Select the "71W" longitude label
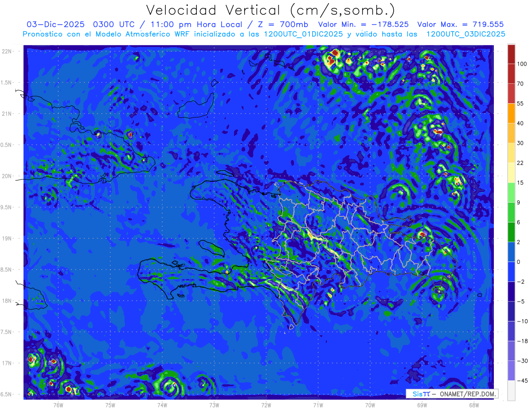 (318, 405)
